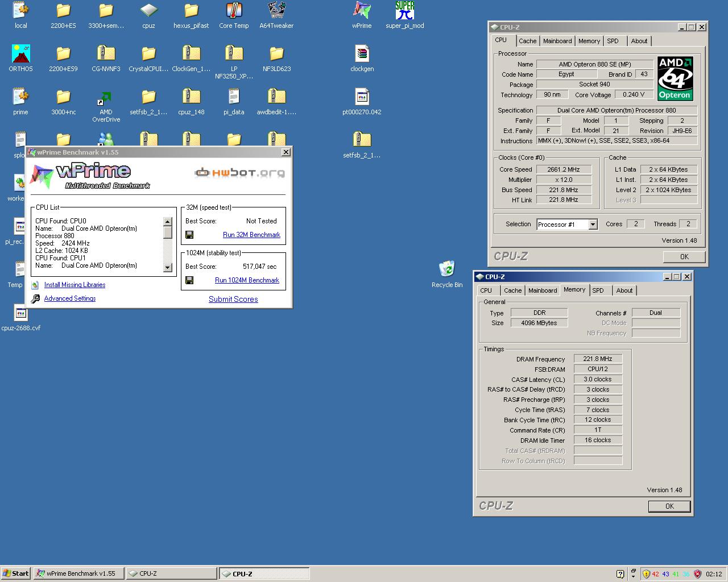The width and height of the screenshot is (728, 582).
Task: Open SPD tab in upper CPU-Z window
Action: click(x=613, y=41)
